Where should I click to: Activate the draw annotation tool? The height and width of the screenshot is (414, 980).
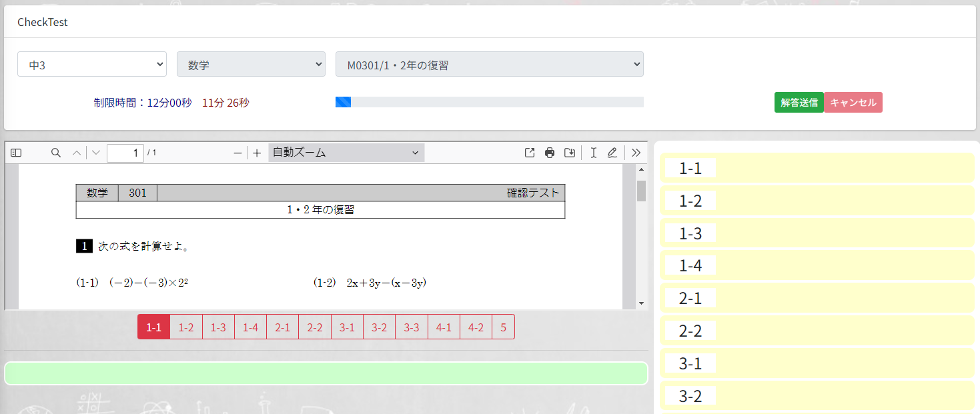click(x=612, y=153)
